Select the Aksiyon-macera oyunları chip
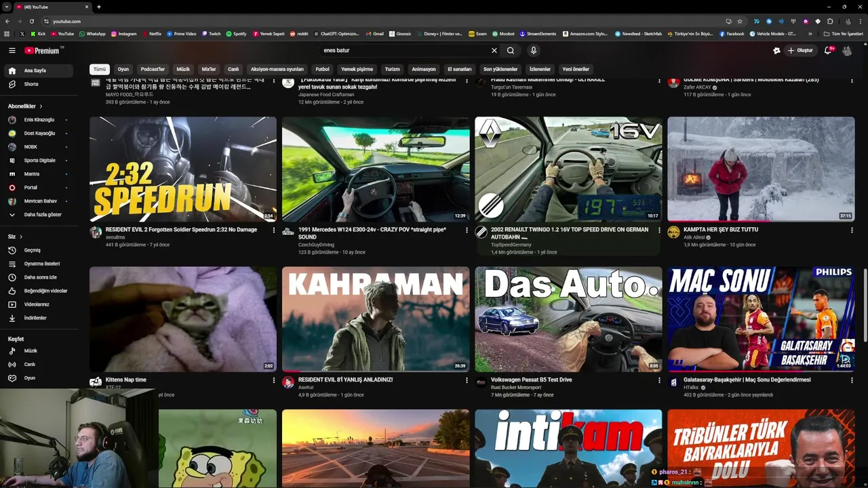The width and height of the screenshot is (868, 488). pyautogui.click(x=277, y=69)
